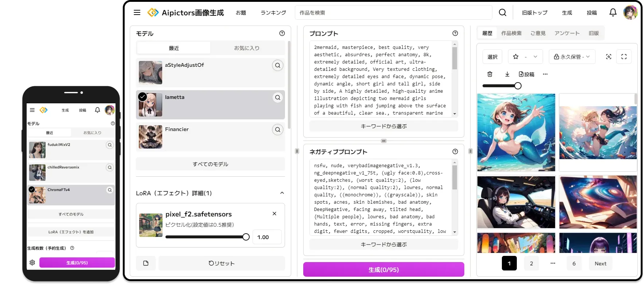Click the fullscreen icon in history panel
The image size is (644, 288).
tap(624, 57)
